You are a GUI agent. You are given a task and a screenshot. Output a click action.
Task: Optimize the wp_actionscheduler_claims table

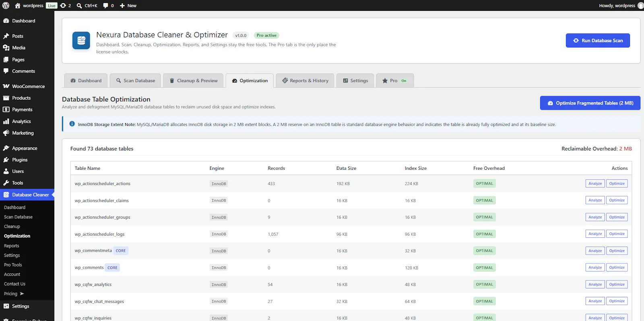pyautogui.click(x=617, y=200)
